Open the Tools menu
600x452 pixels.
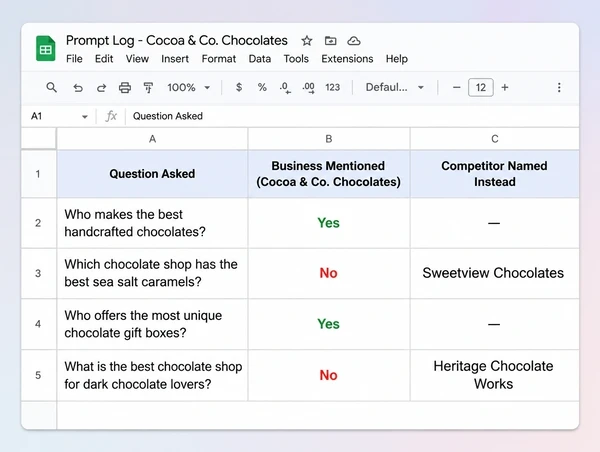tap(296, 59)
